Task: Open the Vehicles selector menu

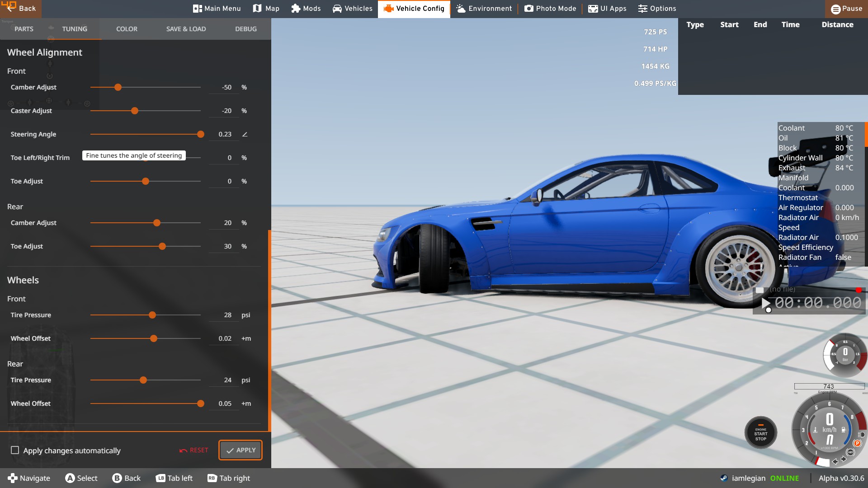Action: pyautogui.click(x=353, y=9)
